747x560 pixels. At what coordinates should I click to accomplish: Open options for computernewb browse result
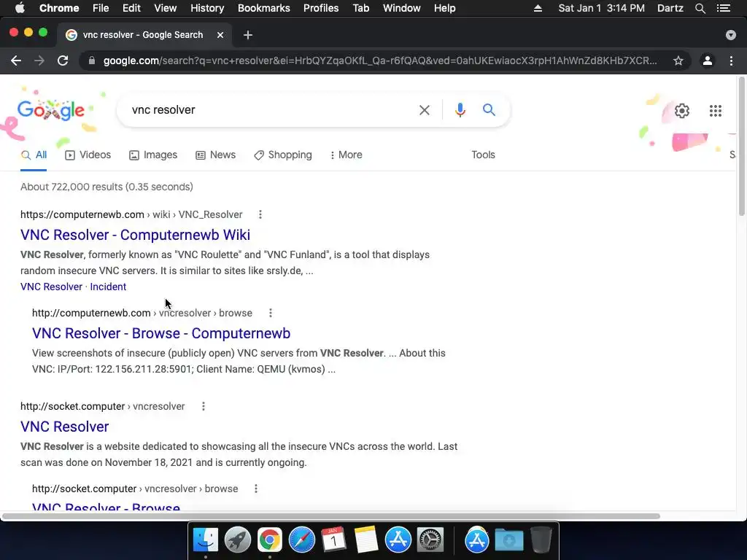(271, 313)
